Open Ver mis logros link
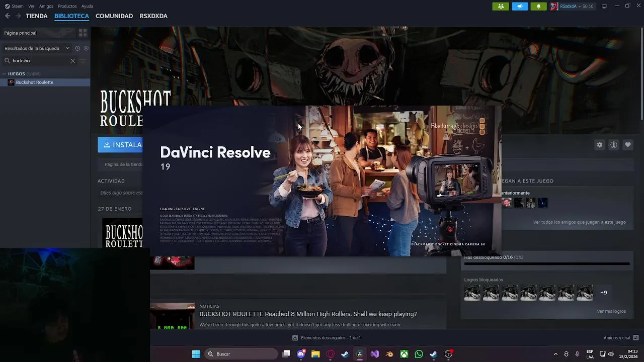Screen dimensions: 644x362 click(x=611, y=311)
